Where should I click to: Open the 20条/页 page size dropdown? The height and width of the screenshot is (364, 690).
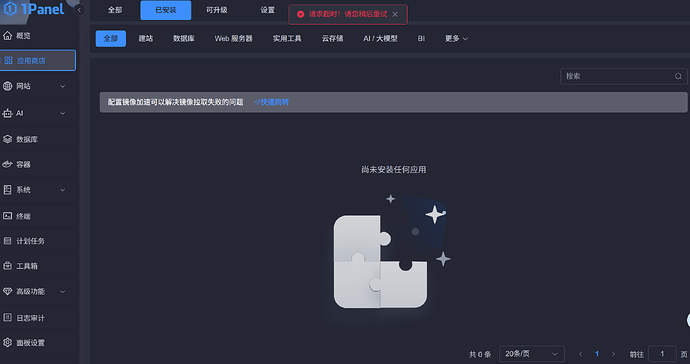coord(532,354)
